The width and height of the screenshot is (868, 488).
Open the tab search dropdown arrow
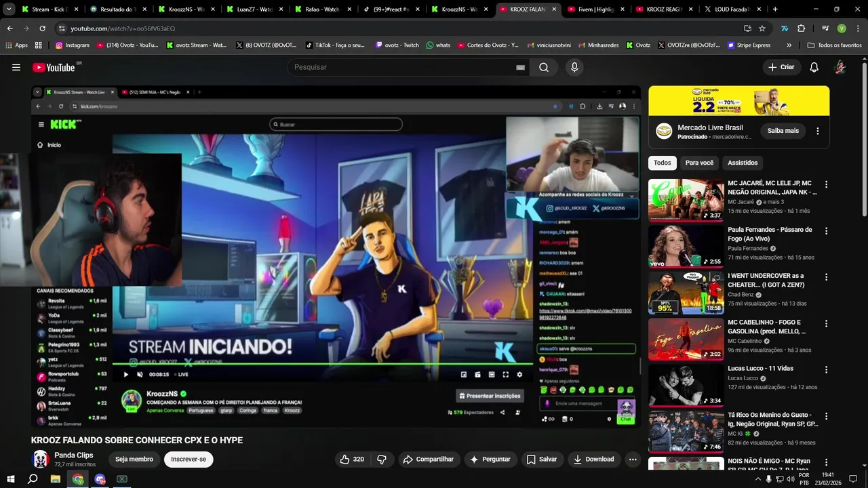point(9,9)
